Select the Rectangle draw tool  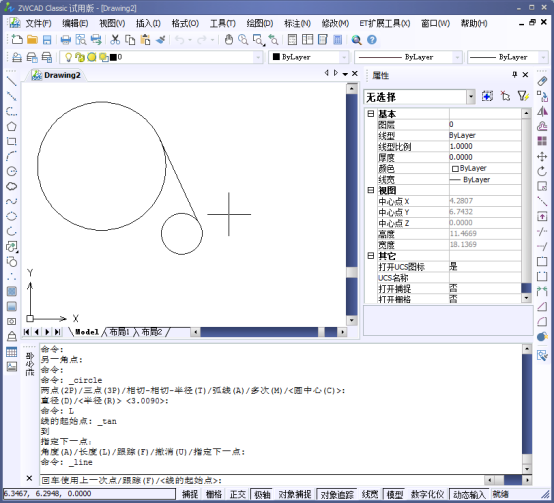[12, 141]
